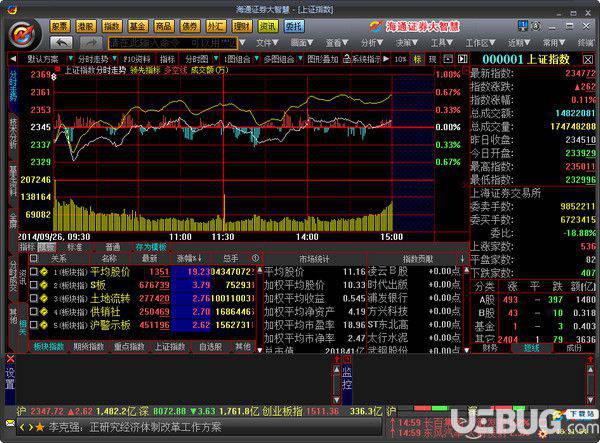Screen dimensions: 600x443
Task: Check the box for S板 row
Action: 34,285
